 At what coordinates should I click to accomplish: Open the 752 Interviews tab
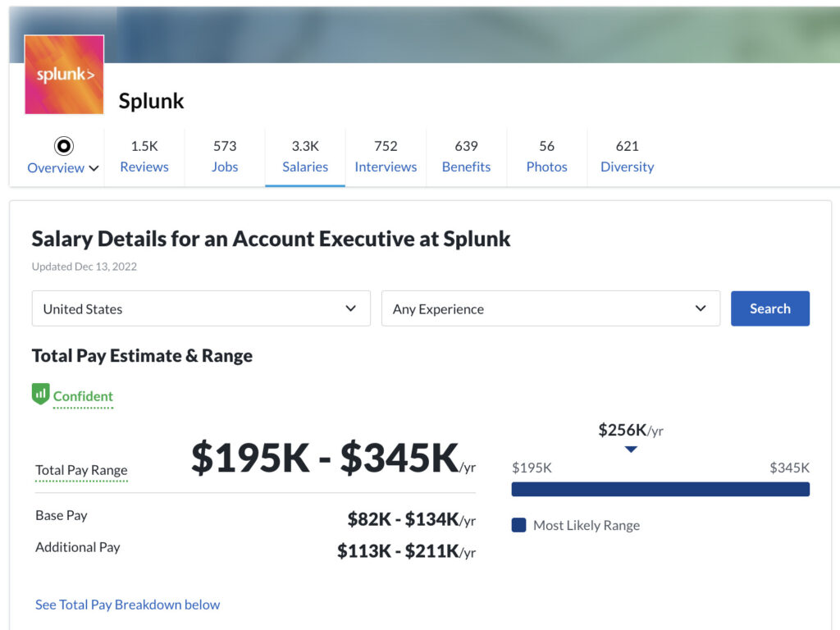pos(386,157)
